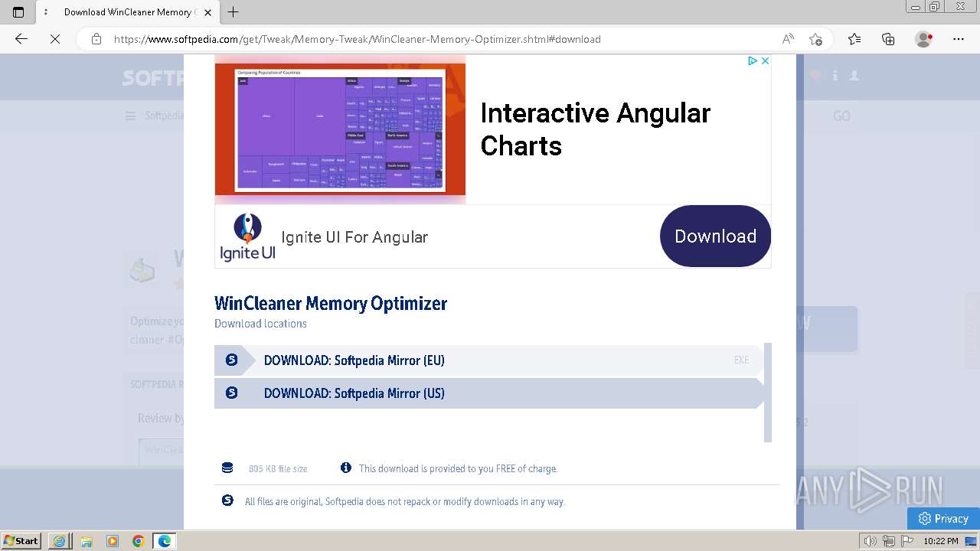Screen dimensions: 980x551
Task: Open the Privacy settings button
Action: (943, 518)
